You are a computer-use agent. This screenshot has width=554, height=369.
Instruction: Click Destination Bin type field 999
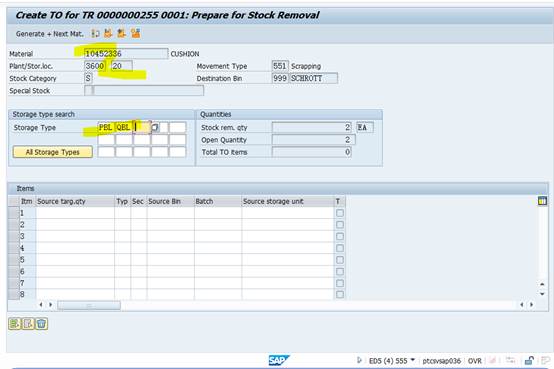tap(280, 78)
